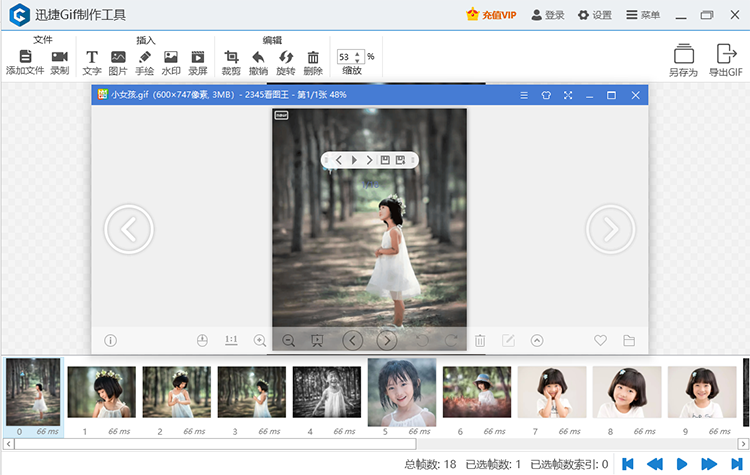750x475 pixels.
Task: Select frame 2 thumbnail
Action: pos(176,392)
